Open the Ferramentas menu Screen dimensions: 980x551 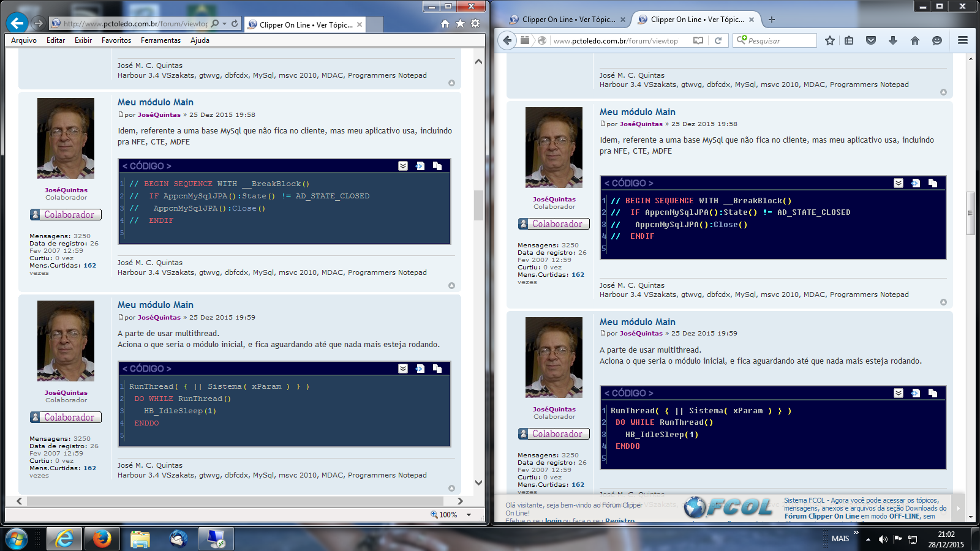coord(160,40)
